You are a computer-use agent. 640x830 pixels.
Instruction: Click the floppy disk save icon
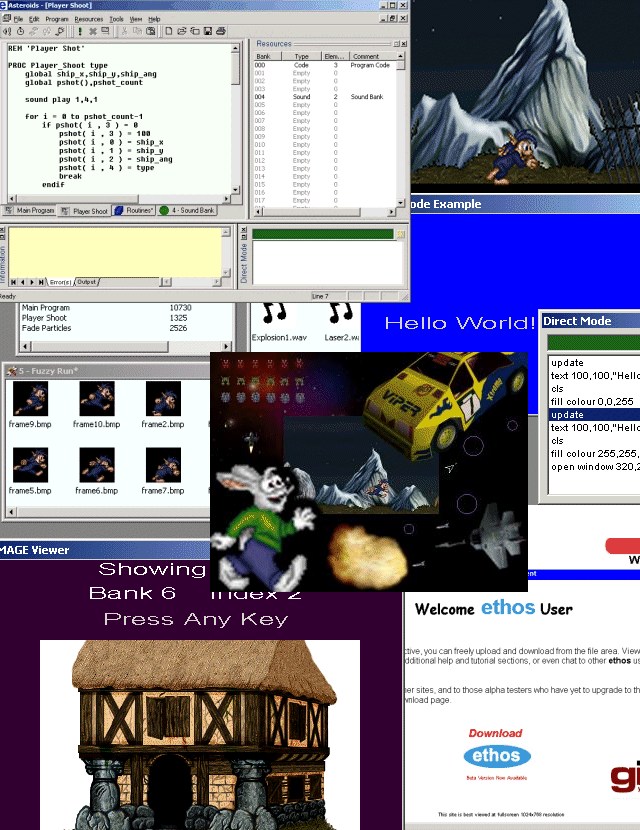coord(208,32)
